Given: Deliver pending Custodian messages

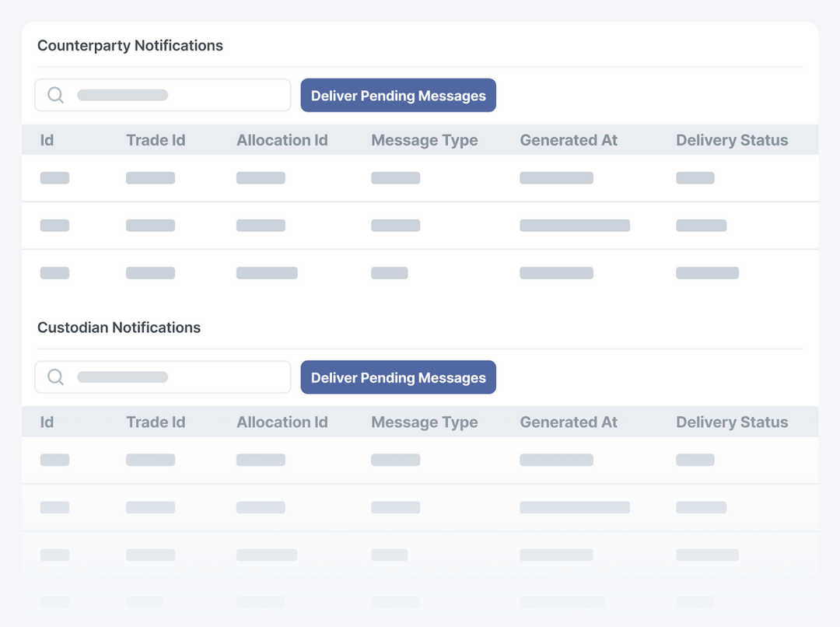Looking at the screenshot, I should pos(398,378).
